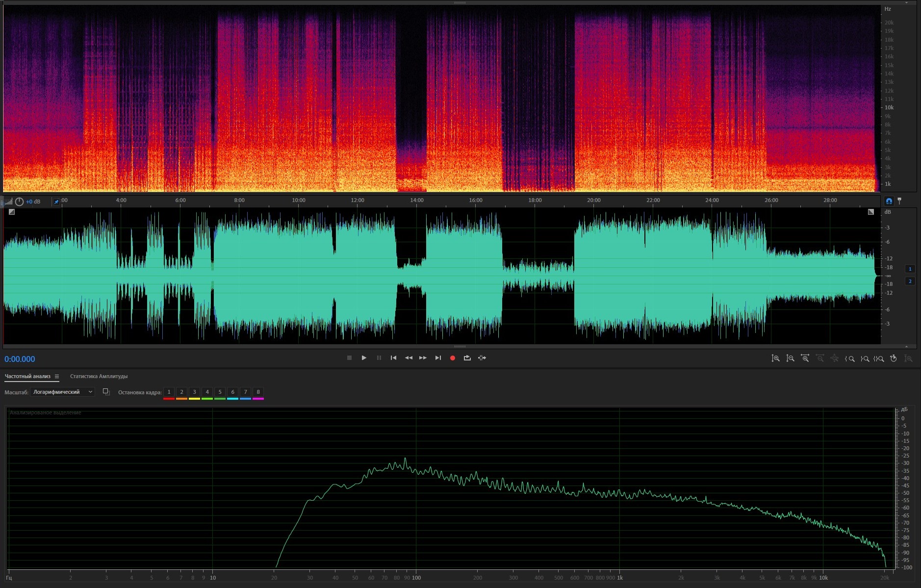Zoom out amplitude icon

790,358
